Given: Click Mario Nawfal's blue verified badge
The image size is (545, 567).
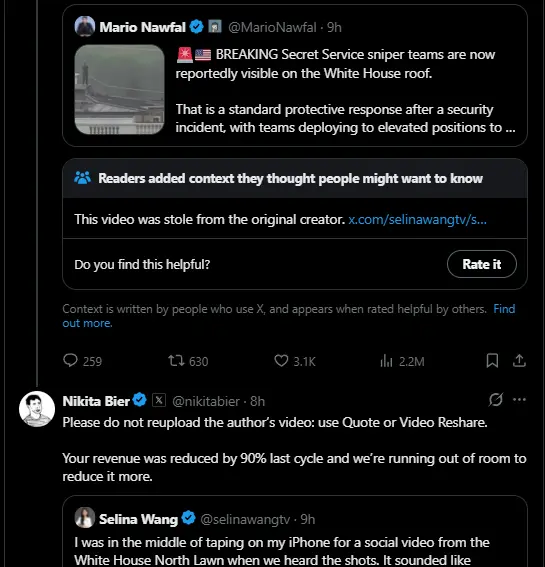Looking at the screenshot, I should pyautogui.click(x=196, y=27).
